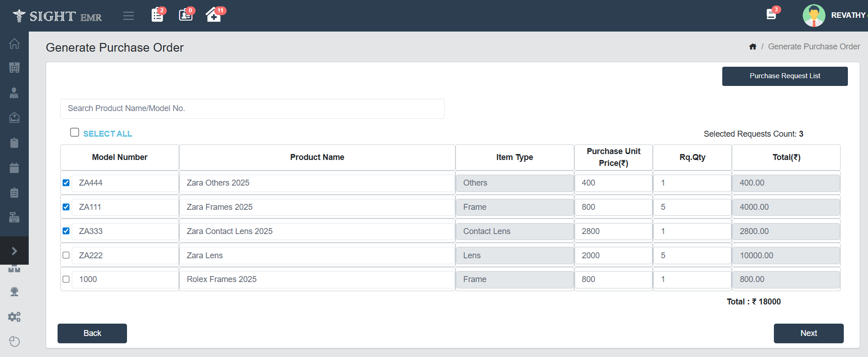
Task: Select the Rolex Frames 2025 row checkbox
Action: click(x=66, y=279)
